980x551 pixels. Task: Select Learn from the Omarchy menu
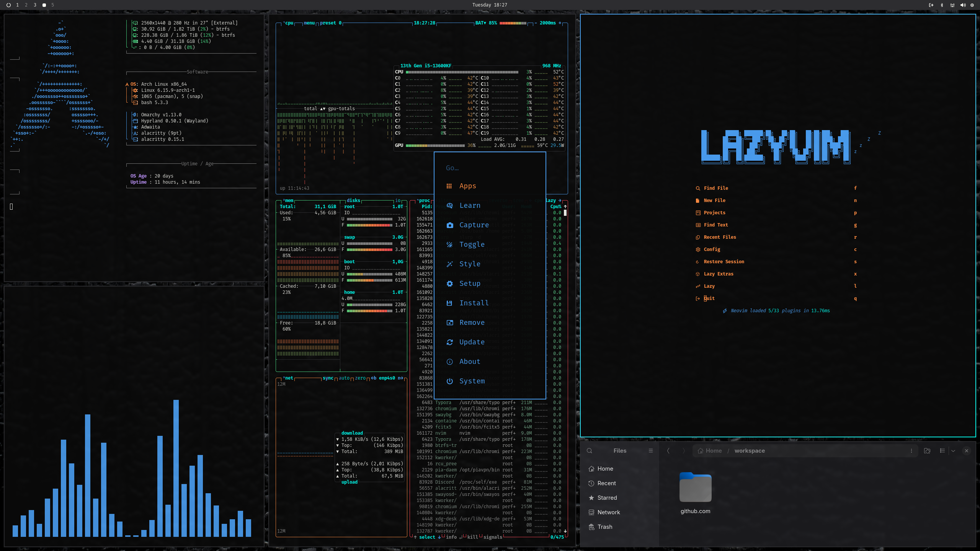pyautogui.click(x=470, y=205)
